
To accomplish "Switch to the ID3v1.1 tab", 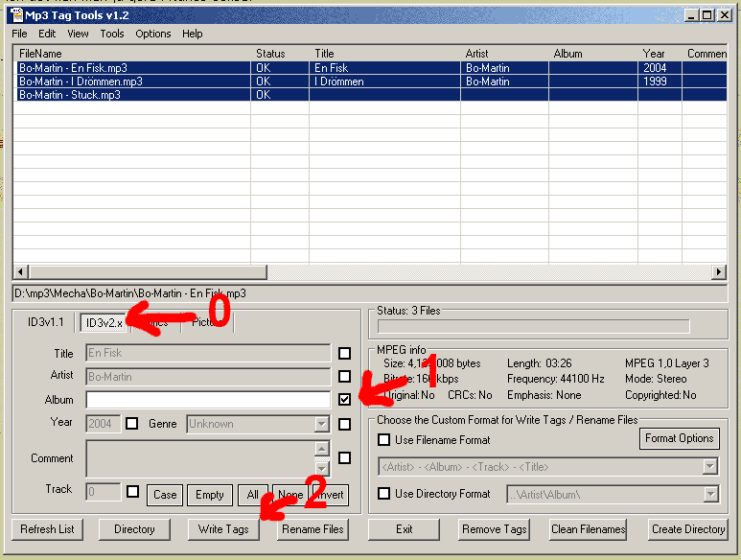I will tap(45, 322).
